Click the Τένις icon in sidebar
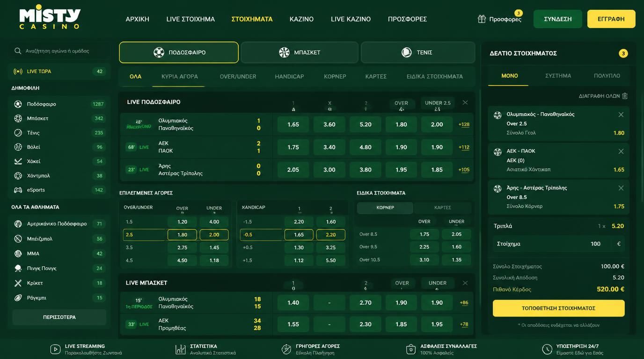Viewport: 644px width, 359px height. point(18,133)
